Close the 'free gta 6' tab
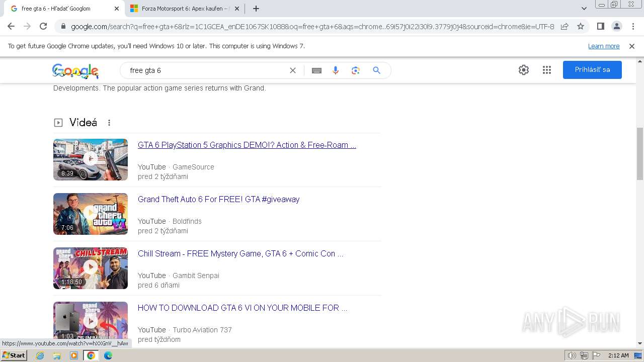This screenshot has height=362, width=644. point(117,9)
